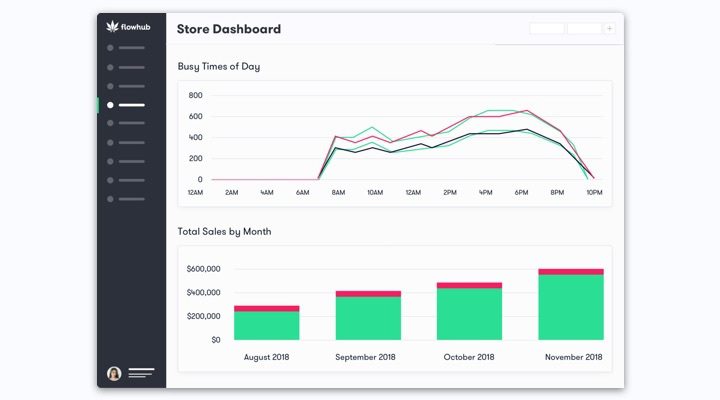Select the sixth sidebar navigation item
Screen dimensions: 720x400
125,142
